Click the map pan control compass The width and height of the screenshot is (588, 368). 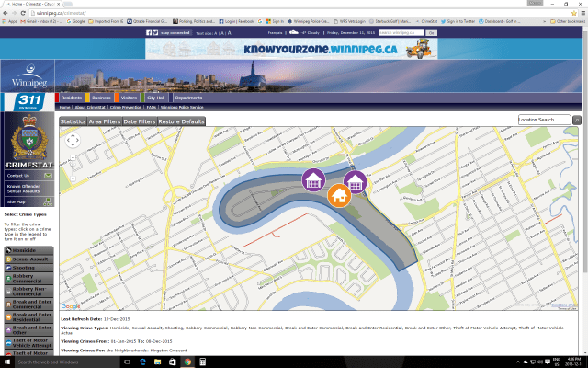pos(73,140)
